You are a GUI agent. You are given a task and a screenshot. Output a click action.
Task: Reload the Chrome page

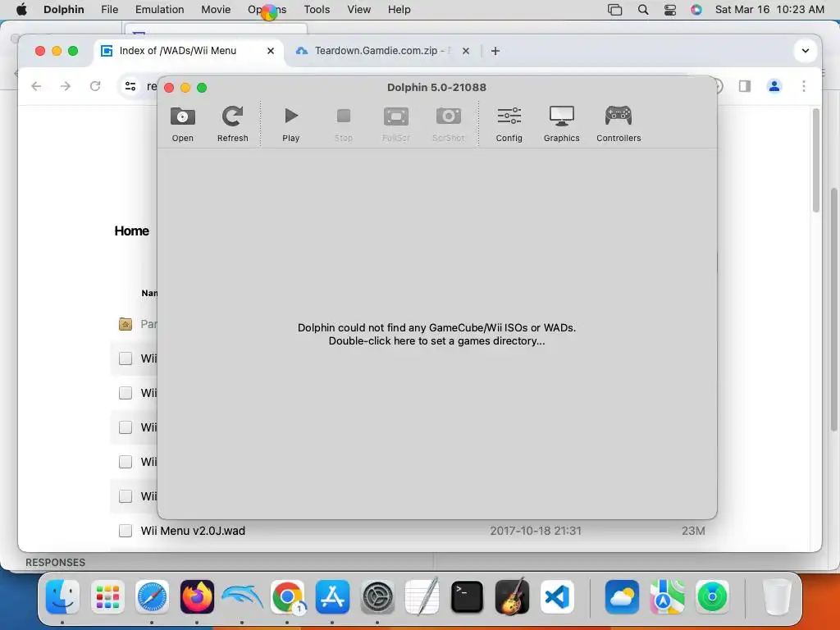pos(95,86)
